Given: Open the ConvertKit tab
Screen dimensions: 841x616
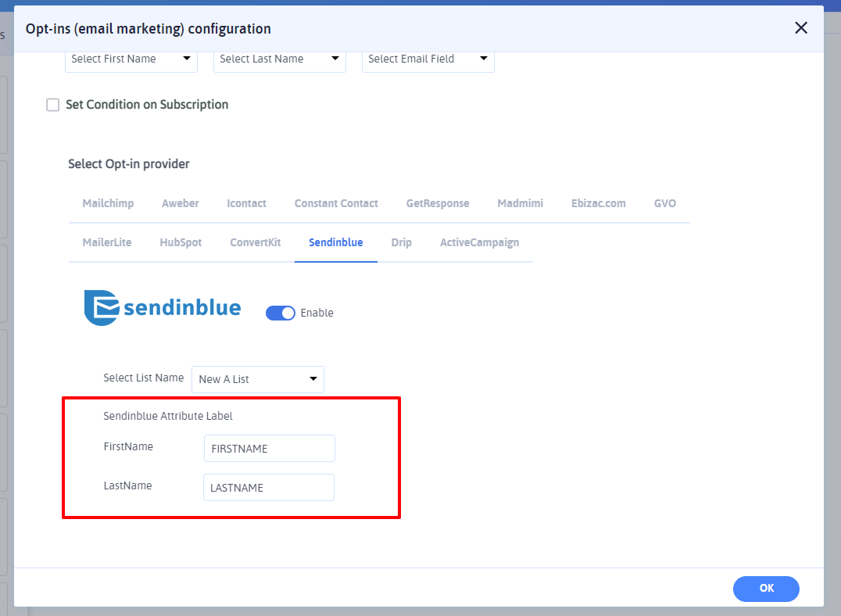Looking at the screenshot, I should click(255, 242).
